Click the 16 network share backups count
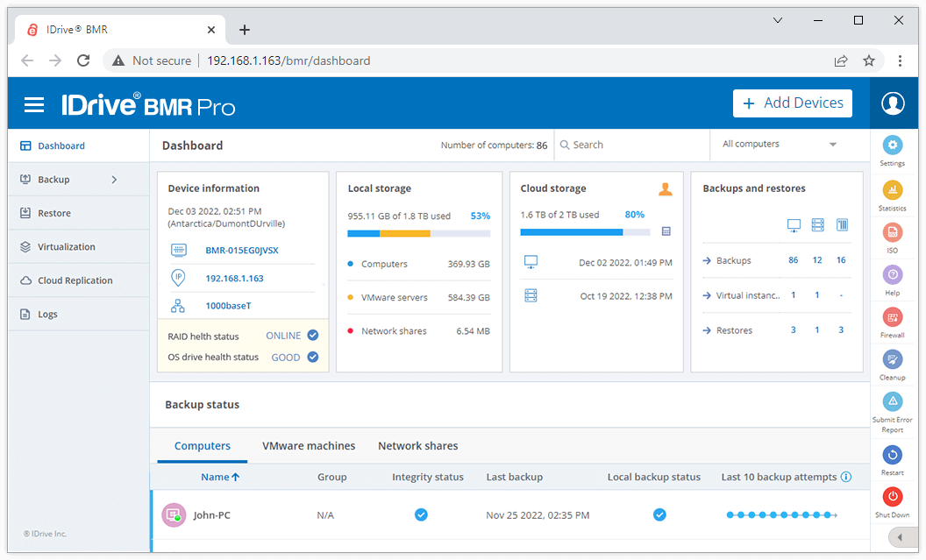 point(841,260)
